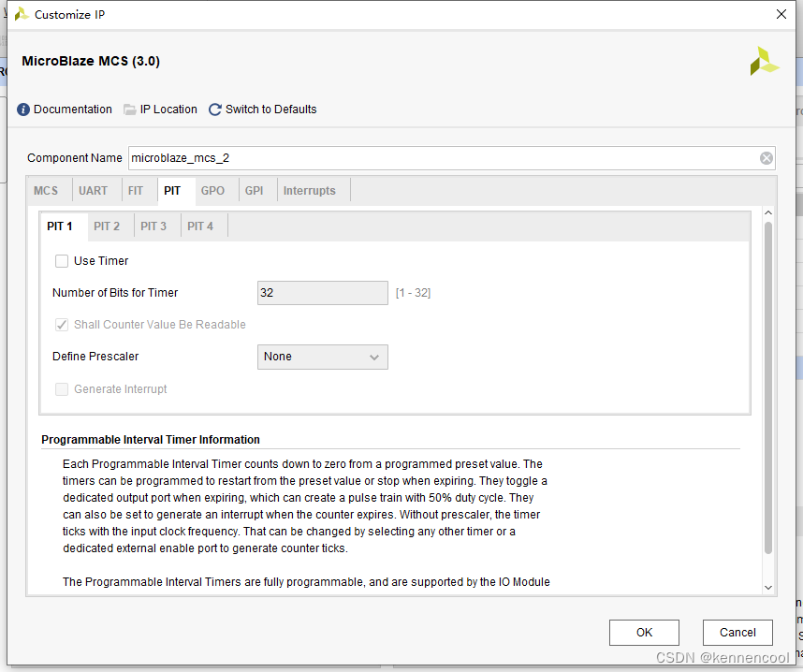This screenshot has width=803, height=672.
Task: Click the [1 - 32] range hint
Action: (x=413, y=293)
